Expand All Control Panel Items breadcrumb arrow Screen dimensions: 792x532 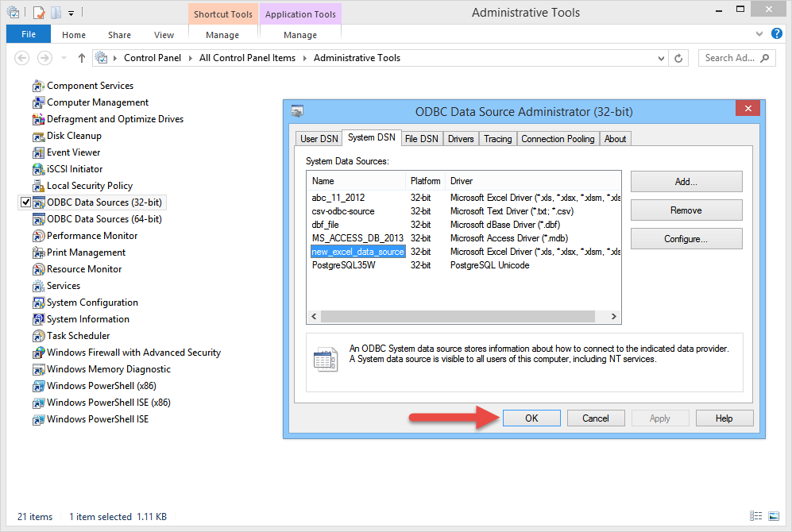tap(304, 58)
